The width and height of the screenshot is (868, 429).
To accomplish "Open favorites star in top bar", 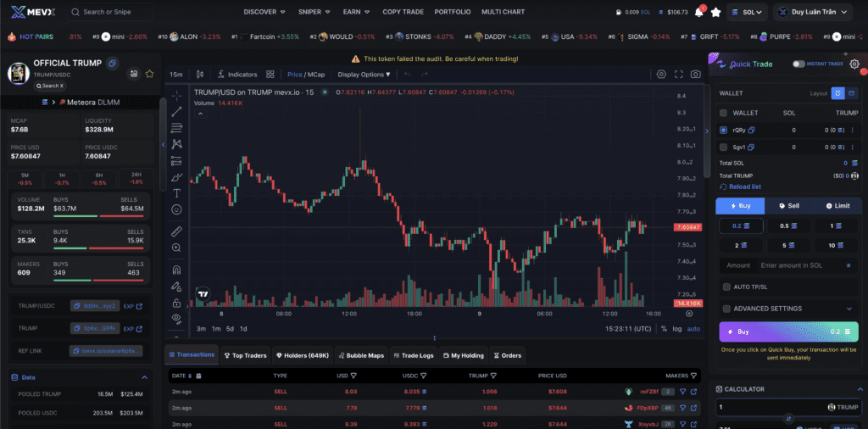I will (x=715, y=12).
